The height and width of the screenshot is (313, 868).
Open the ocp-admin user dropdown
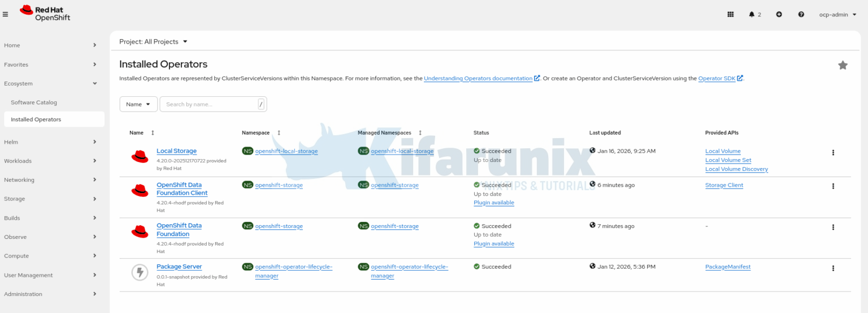(x=837, y=14)
